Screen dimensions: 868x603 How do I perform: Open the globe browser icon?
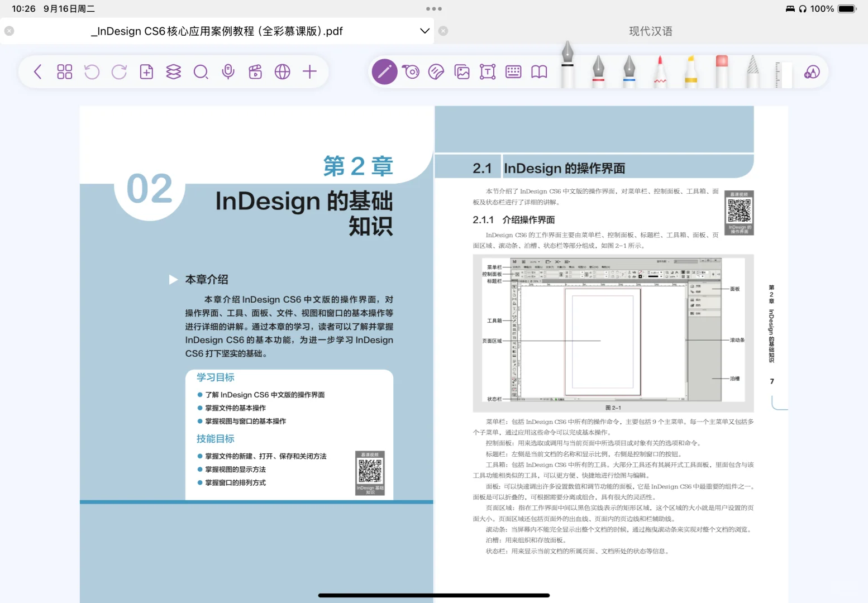[x=283, y=71]
